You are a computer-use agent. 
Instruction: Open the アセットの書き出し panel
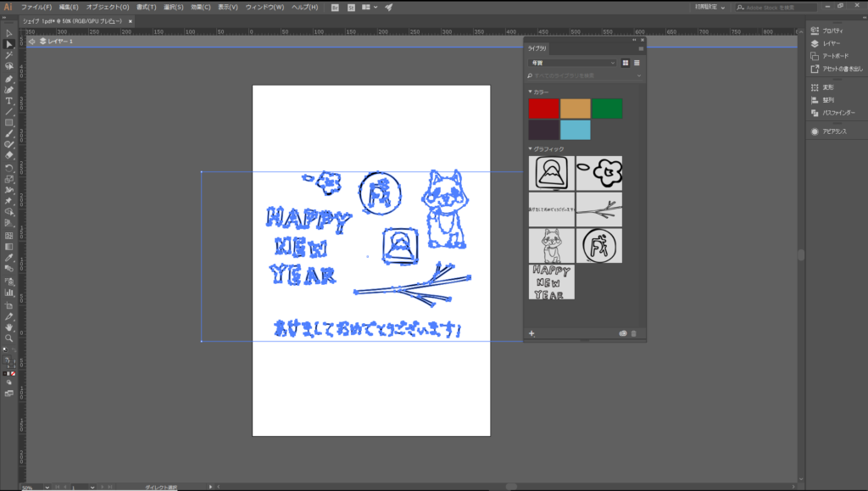[837, 70]
